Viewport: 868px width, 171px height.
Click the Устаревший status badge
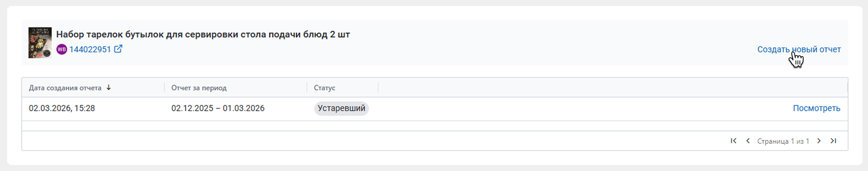click(341, 108)
